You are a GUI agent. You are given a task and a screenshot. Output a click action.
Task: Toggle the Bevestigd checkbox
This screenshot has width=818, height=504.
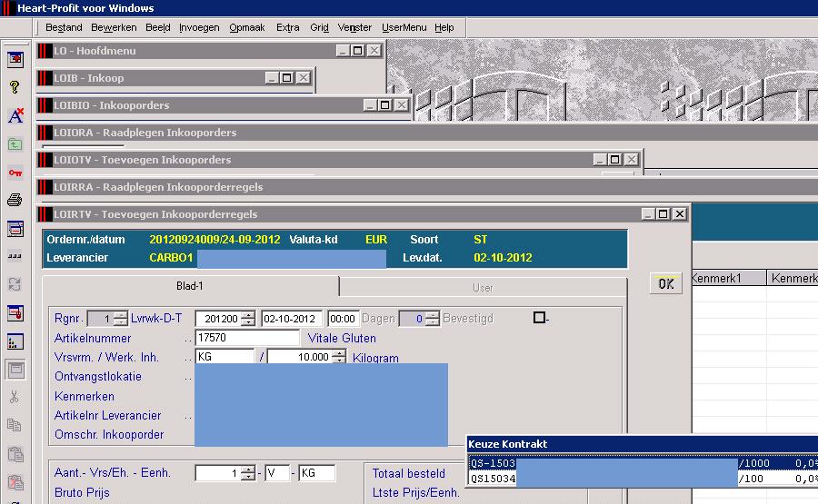click(539, 318)
